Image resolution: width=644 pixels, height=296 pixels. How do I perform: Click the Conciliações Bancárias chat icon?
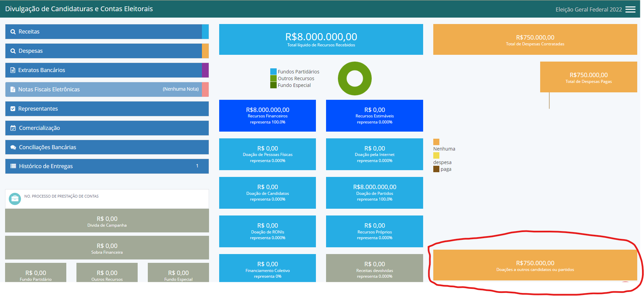click(13, 147)
